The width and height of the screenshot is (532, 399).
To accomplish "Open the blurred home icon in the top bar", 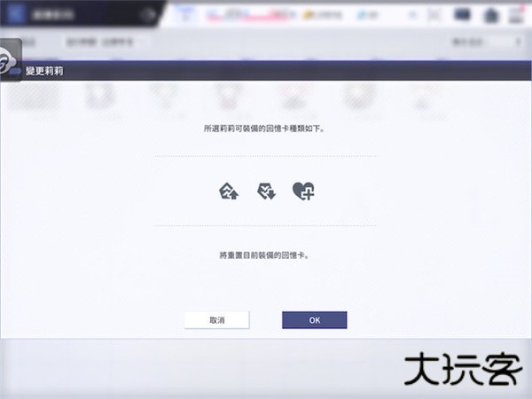I will (491, 16).
